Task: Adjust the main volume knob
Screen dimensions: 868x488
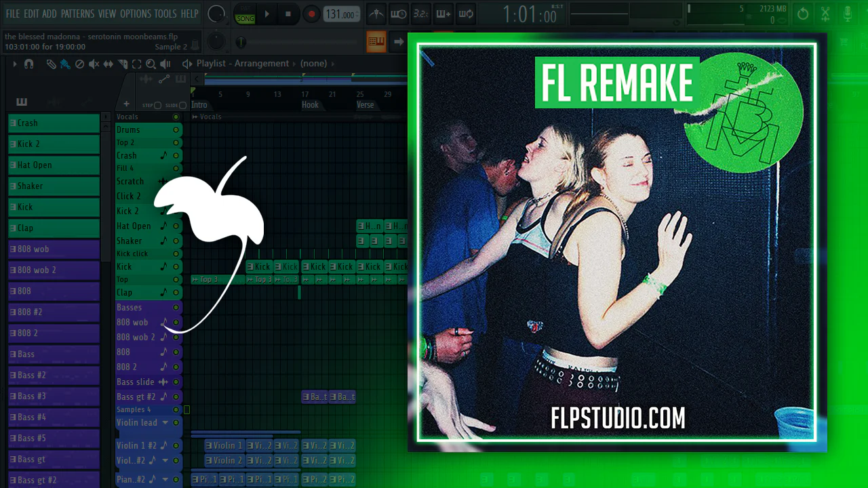Action: [x=216, y=14]
